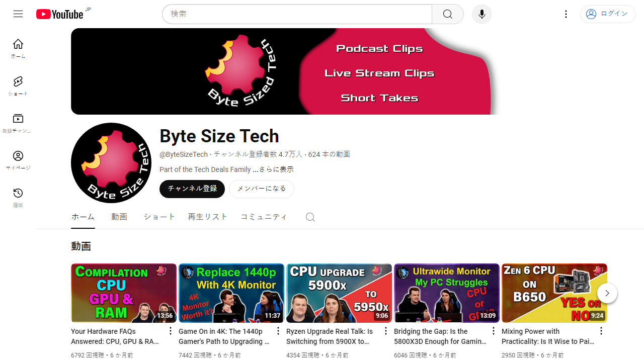Click the 動画 section heading
The width and height of the screenshot is (644, 362).
[x=81, y=246]
